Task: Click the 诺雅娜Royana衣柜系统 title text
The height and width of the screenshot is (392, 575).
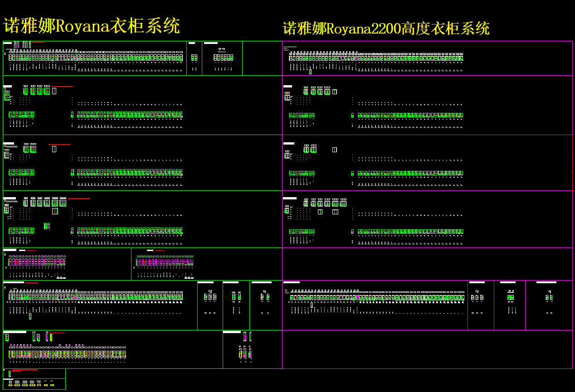Action: point(92,26)
